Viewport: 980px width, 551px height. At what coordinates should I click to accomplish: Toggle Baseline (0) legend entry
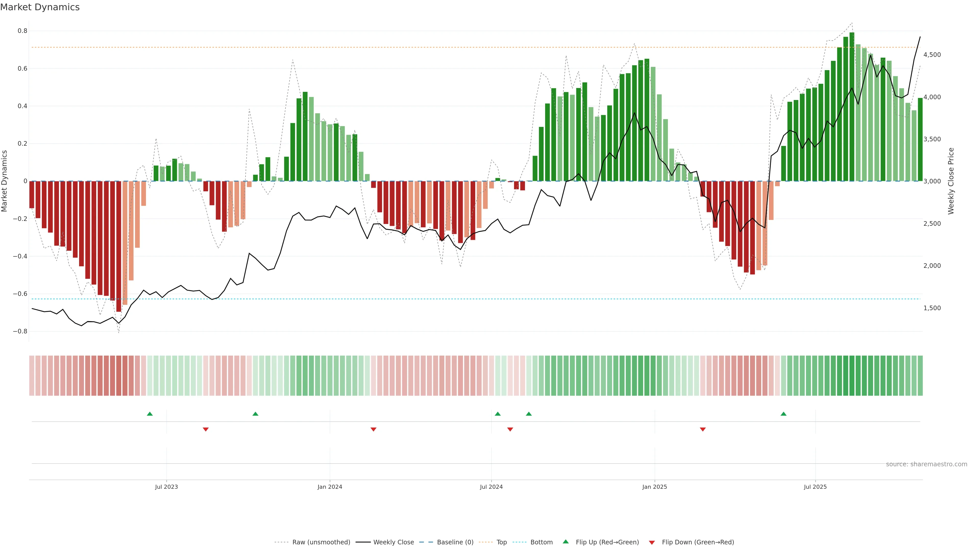click(455, 542)
